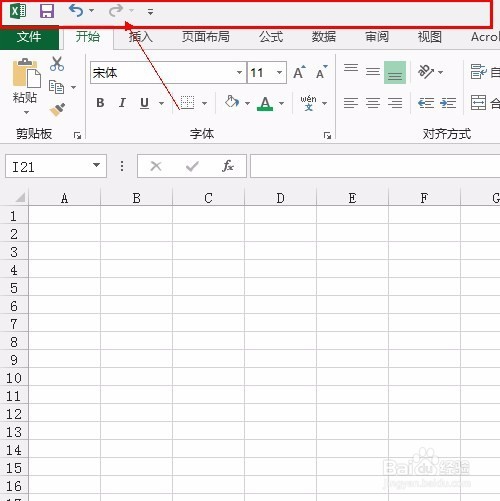Decrease indent

[x=426, y=103]
